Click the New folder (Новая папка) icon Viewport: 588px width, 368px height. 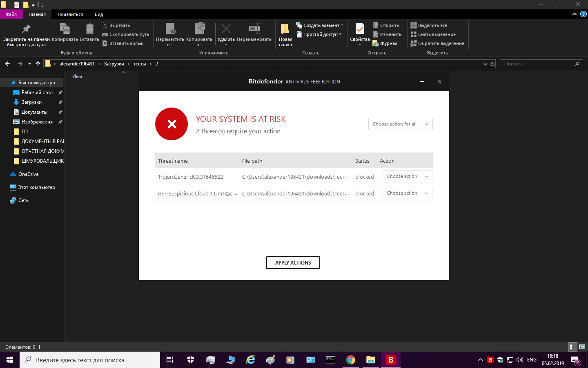tap(285, 29)
